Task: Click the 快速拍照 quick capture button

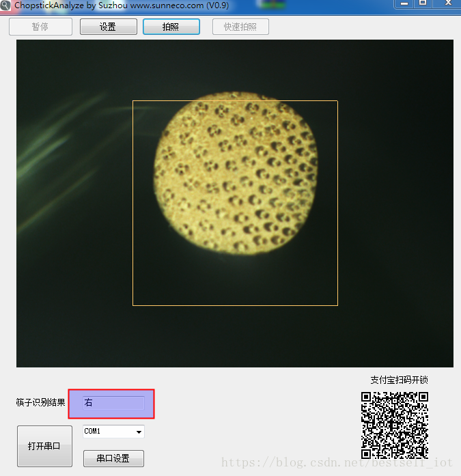Action: click(240, 27)
